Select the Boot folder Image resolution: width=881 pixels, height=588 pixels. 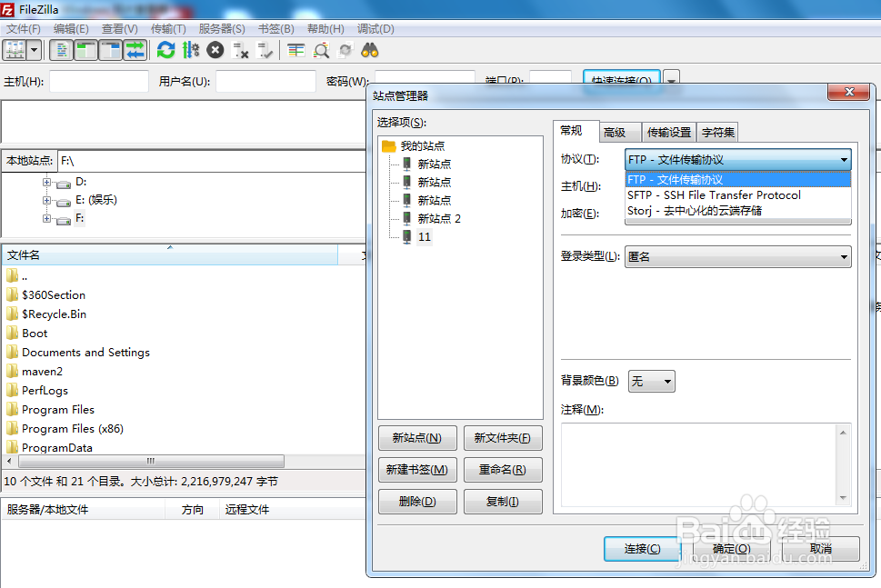(35, 333)
